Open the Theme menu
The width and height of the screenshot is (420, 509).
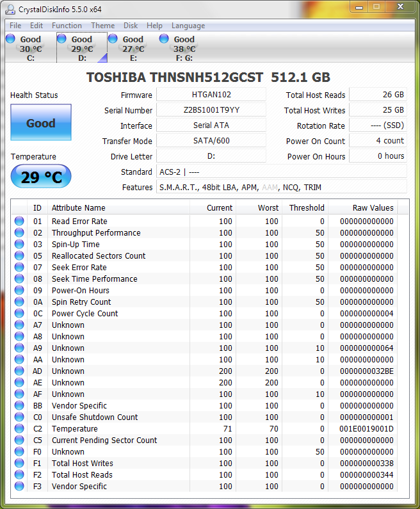pos(102,26)
